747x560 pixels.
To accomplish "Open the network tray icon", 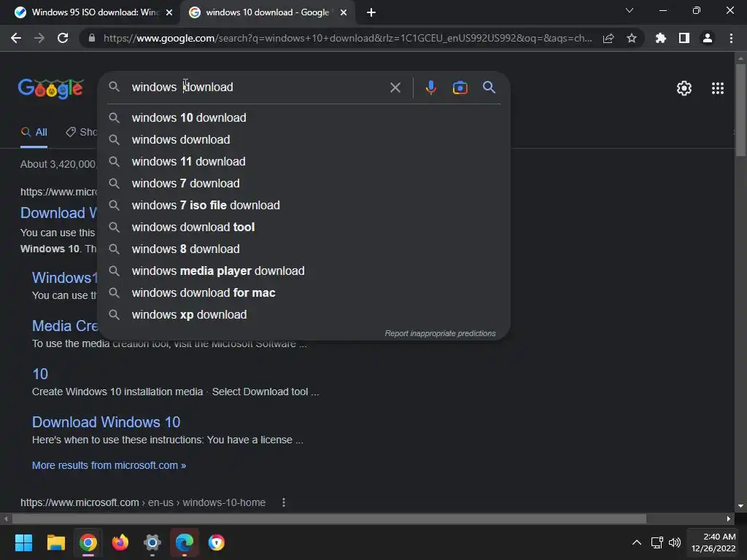I will pyautogui.click(x=657, y=542).
